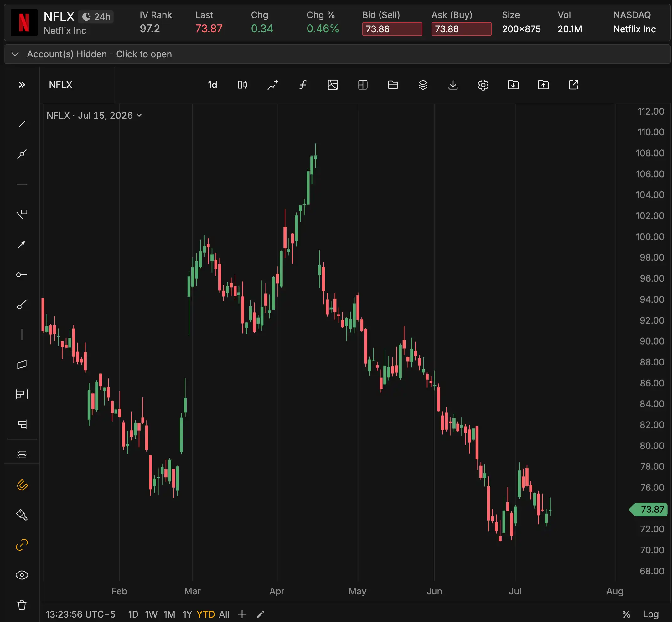The width and height of the screenshot is (672, 622).
Task: Select the horizontal ray tool
Action: coord(22,275)
